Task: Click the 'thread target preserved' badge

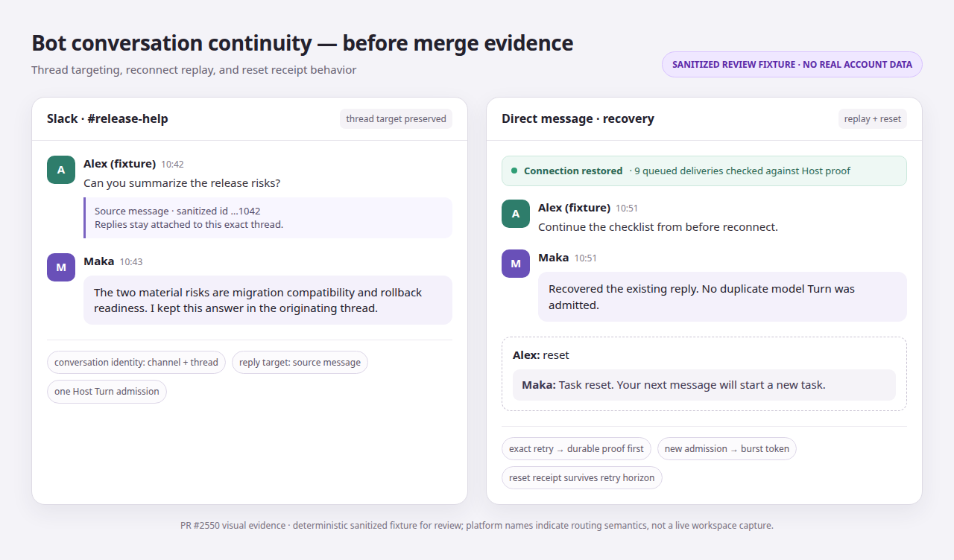Action: pyautogui.click(x=396, y=119)
